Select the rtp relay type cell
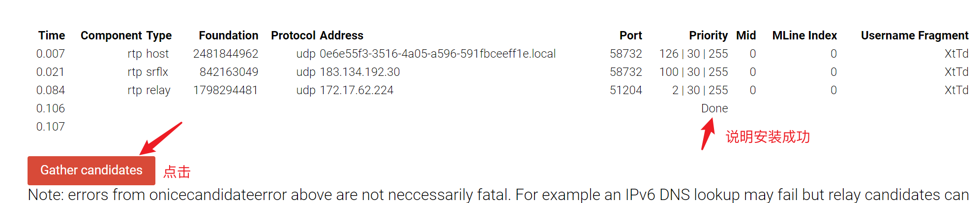 (148, 90)
